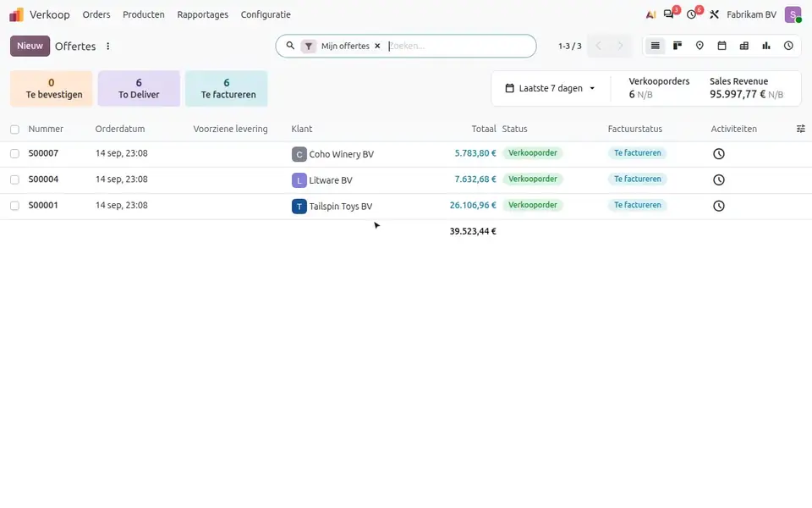The width and height of the screenshot is (812, 508).
Task: Remove the Mijn offertes filter
Action: click(x=377, y=46)
